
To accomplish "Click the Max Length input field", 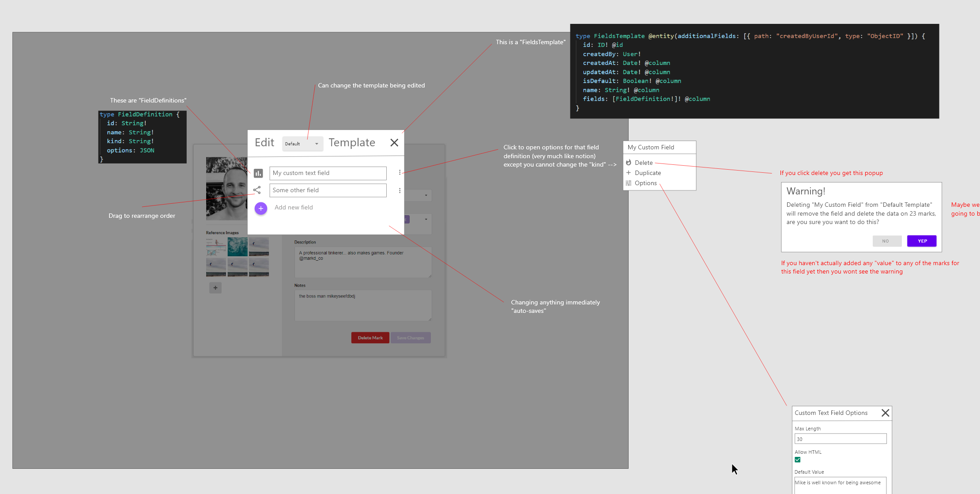I will point(840,439).
